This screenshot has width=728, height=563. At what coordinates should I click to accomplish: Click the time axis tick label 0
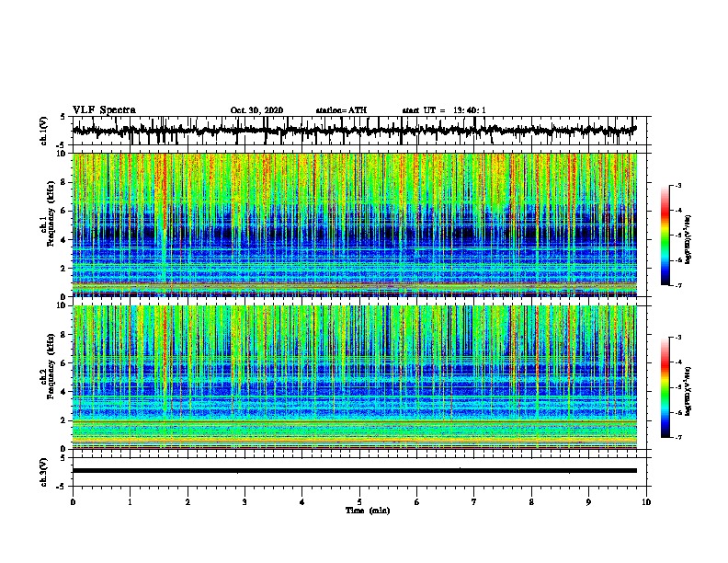pyautogui.click(x=73, y=502)
